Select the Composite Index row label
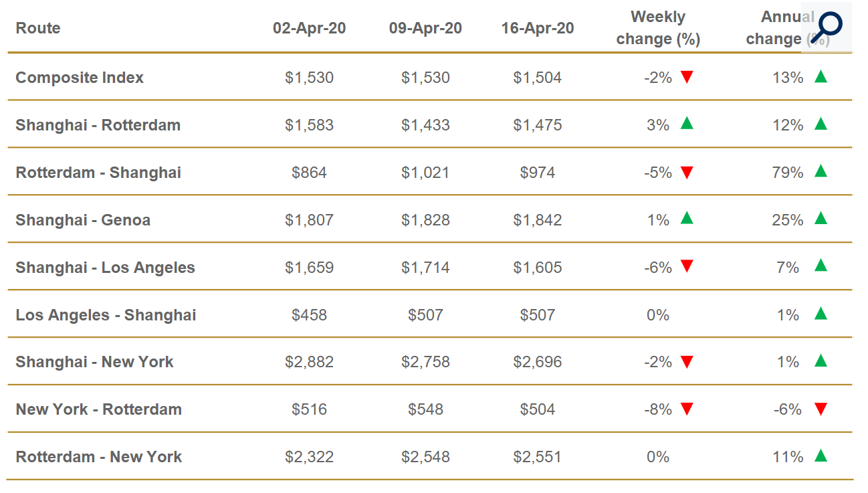The height and width of the screenshot is (493, 868). 80,78
